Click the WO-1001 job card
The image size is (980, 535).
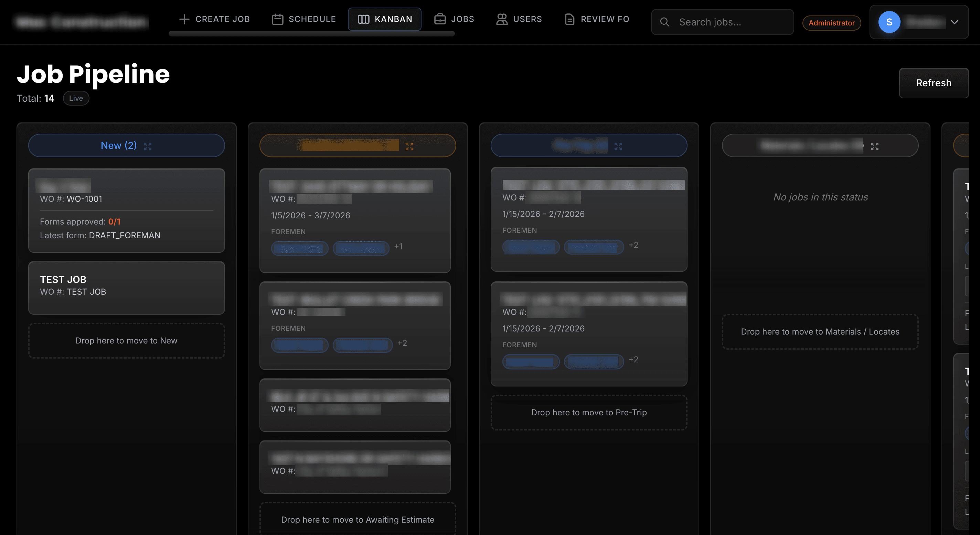click(126, 211)
